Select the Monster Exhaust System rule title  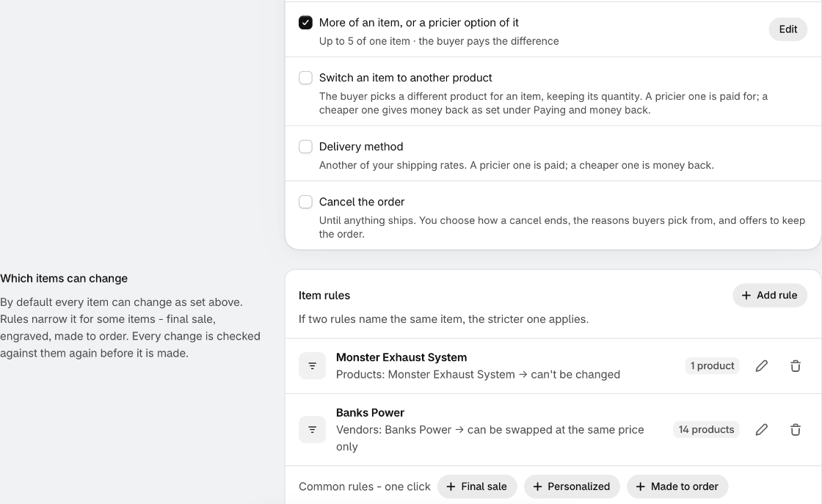click(401, 357)
